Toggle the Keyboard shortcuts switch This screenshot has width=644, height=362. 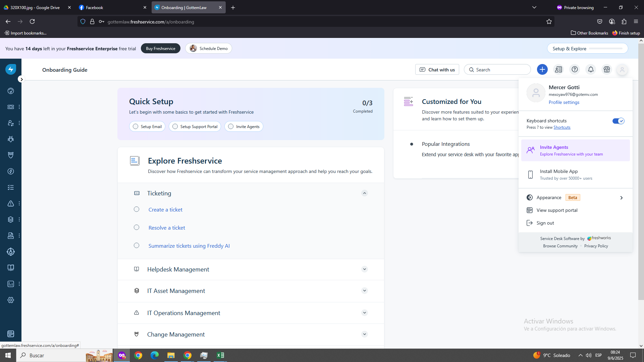click(x=618, y=121)
